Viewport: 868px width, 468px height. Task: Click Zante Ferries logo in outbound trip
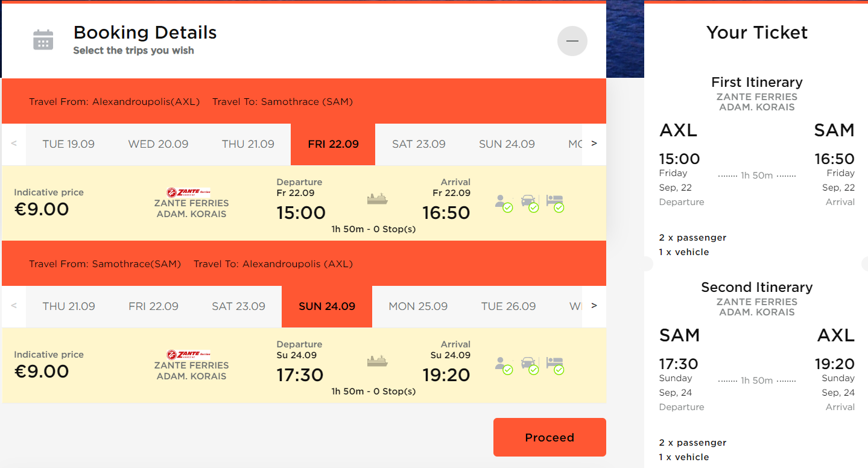click(188, 192)
